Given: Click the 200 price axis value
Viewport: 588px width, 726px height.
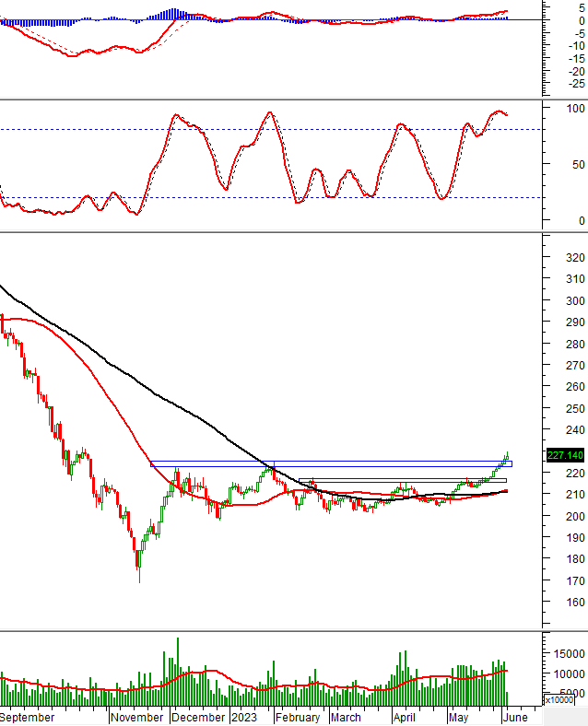Looking at the screenshot, I should (x=575, y=516).
